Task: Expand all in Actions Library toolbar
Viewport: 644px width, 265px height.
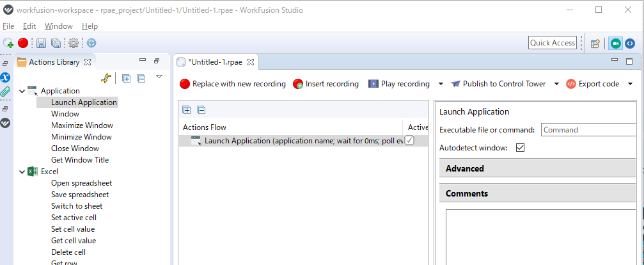Action: (127, 78)
